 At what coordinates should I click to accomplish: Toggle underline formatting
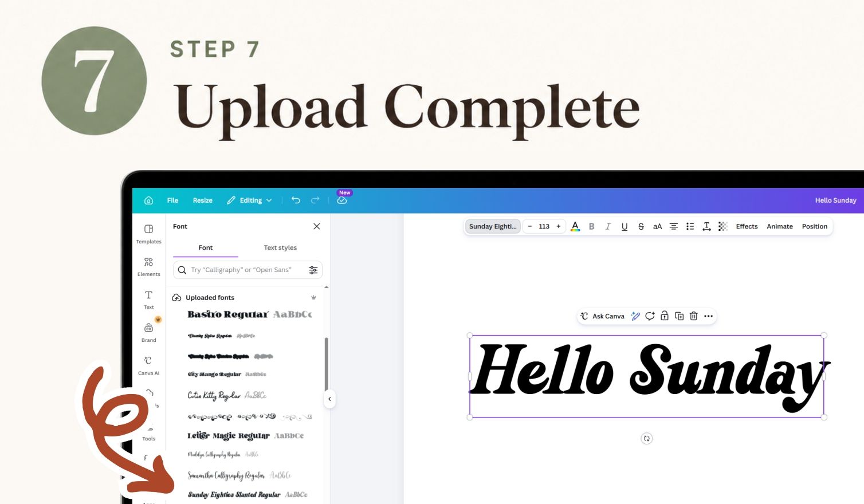(625, 226)
